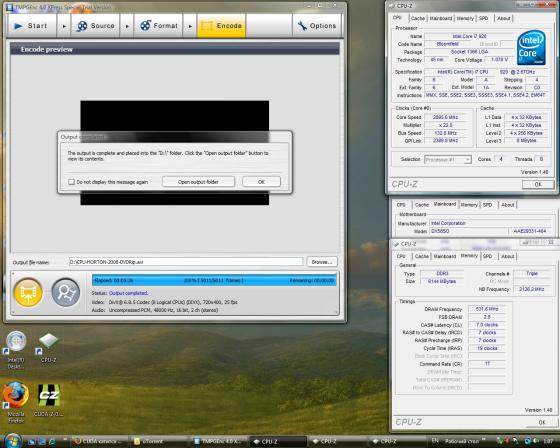Select the CPU tab in top CPU-Z window
The width and height of the screenshot is (560, 448).
[398, 18]
